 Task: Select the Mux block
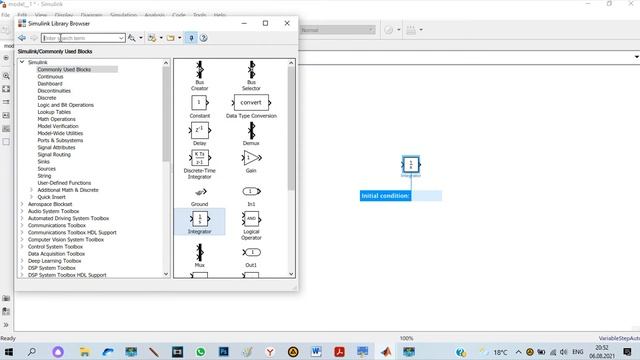199,256
